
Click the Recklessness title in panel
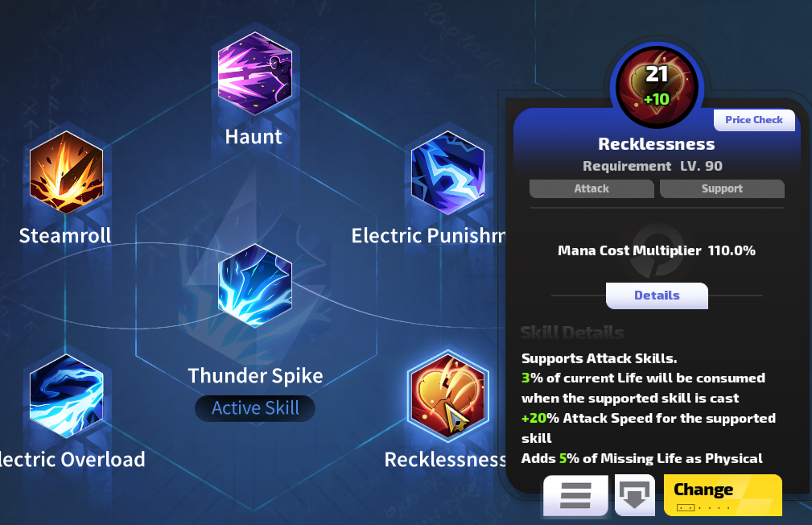point(657,144)
